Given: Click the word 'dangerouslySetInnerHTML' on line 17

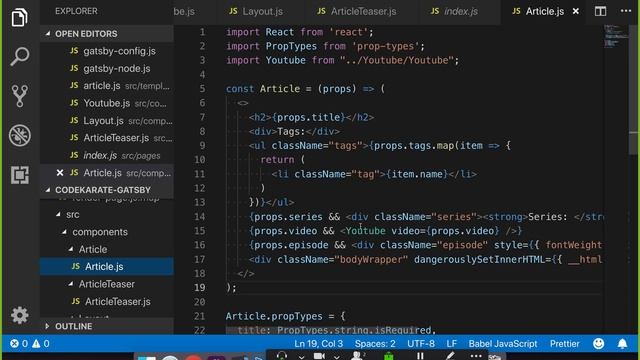Looking at the screenshot, I should point(479,260).
